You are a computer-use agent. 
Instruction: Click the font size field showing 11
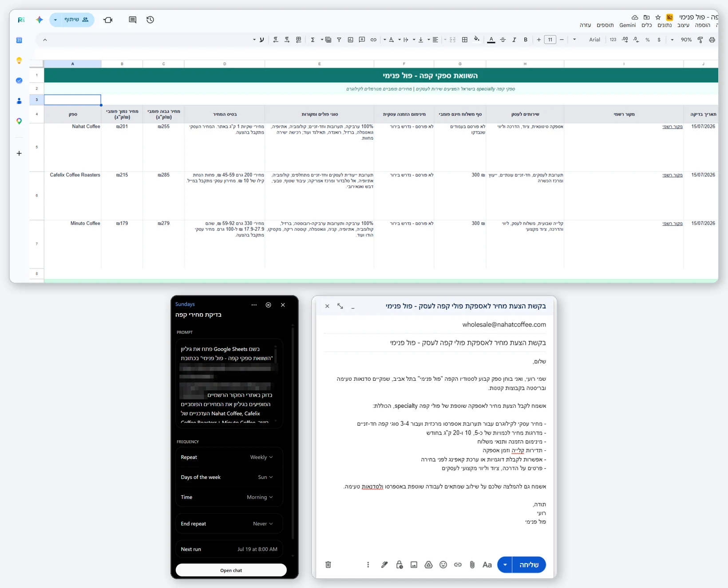click(550, 39)
